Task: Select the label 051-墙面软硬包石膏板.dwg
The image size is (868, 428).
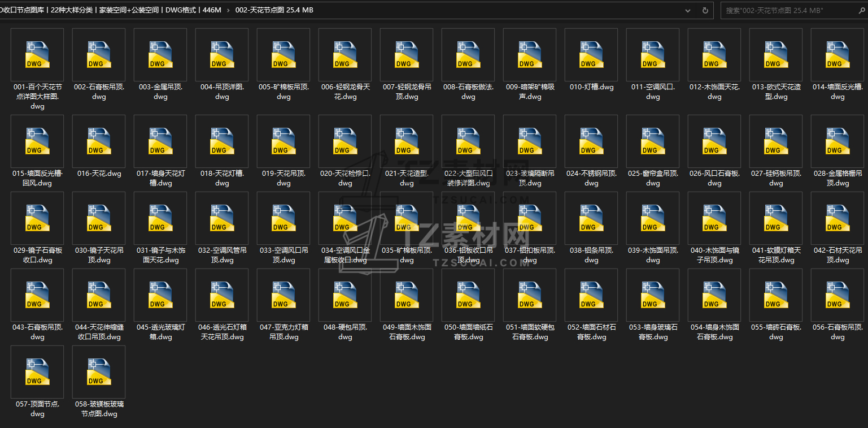Action: 530,332
